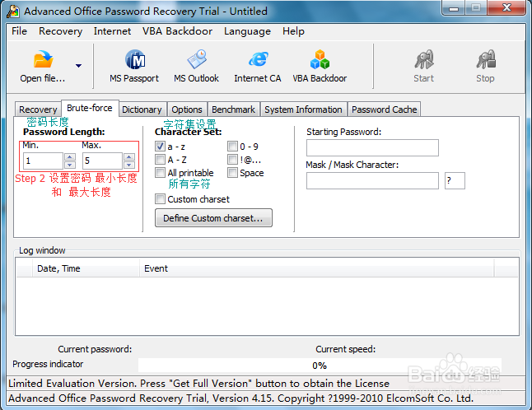The image size is (532, 410).
Task: Switch to the Recovery tab
Action: (38, 109)
